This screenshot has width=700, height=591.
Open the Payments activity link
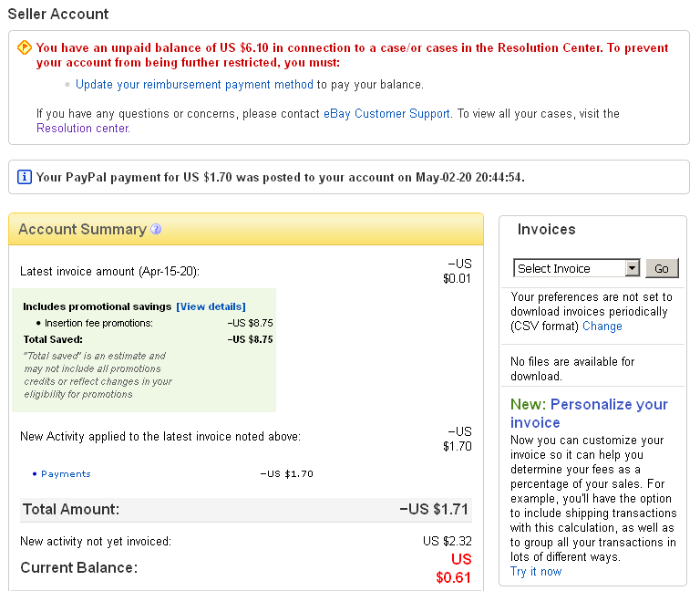[x=66, y=474]
